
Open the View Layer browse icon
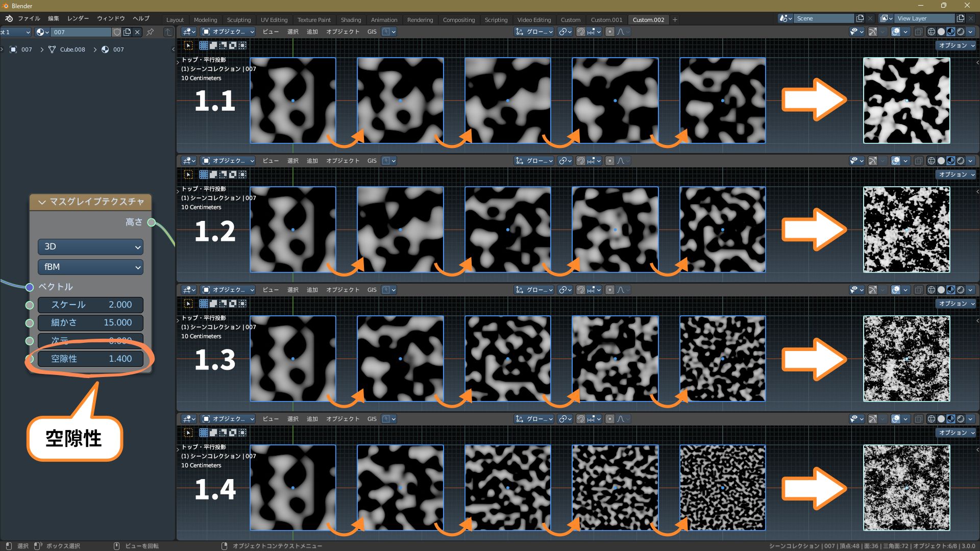pyautogui.click(x=887, y=18)
